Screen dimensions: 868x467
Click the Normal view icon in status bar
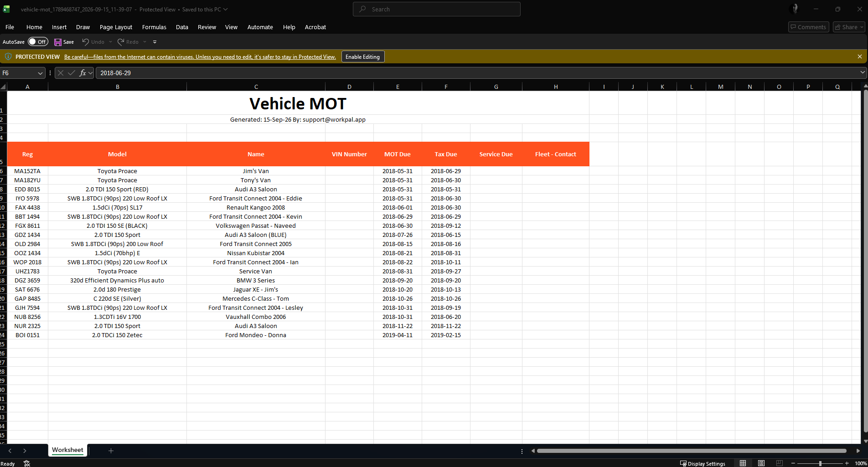point(743,463)
